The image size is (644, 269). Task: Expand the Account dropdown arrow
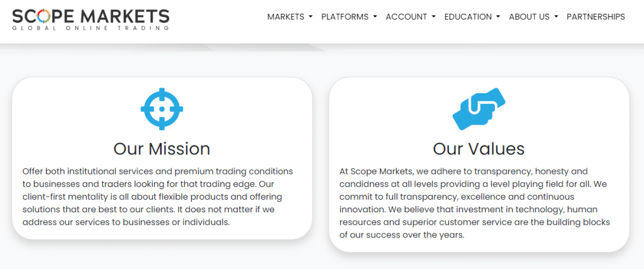(434, 17)
